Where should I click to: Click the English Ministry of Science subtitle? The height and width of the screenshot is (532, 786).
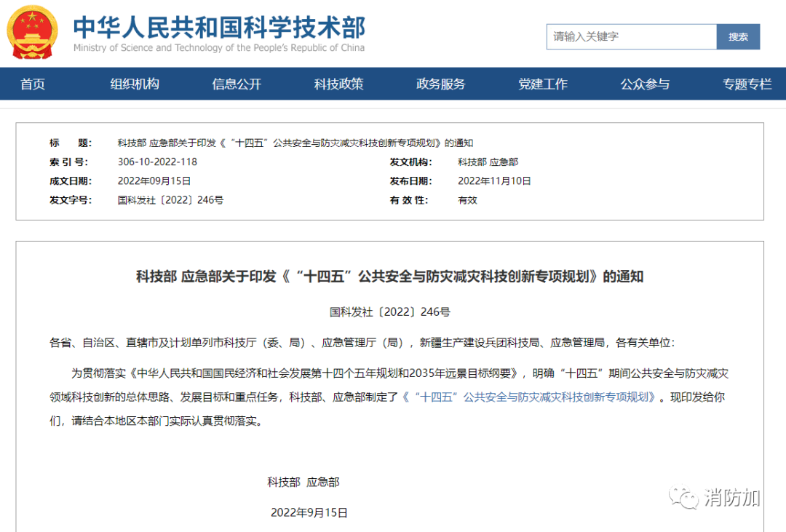(218, 48)
